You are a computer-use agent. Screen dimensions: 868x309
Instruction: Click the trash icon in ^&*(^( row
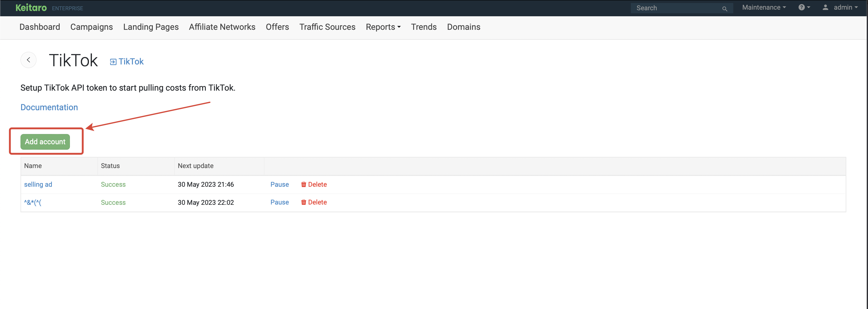point(303,202)
